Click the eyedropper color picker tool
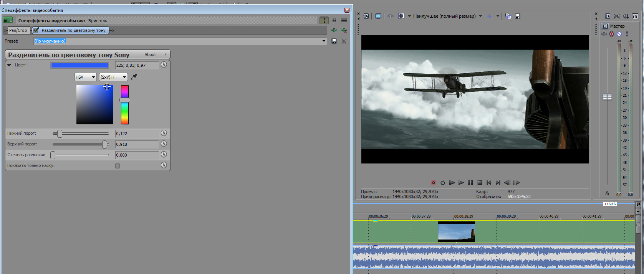 pyautogui.click(x=134, y=77)
